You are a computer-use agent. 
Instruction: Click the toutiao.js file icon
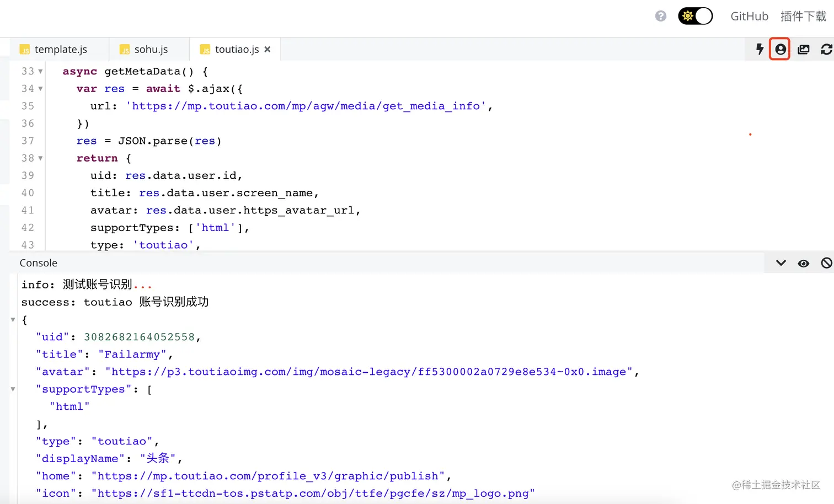click(x=205, y=50)
